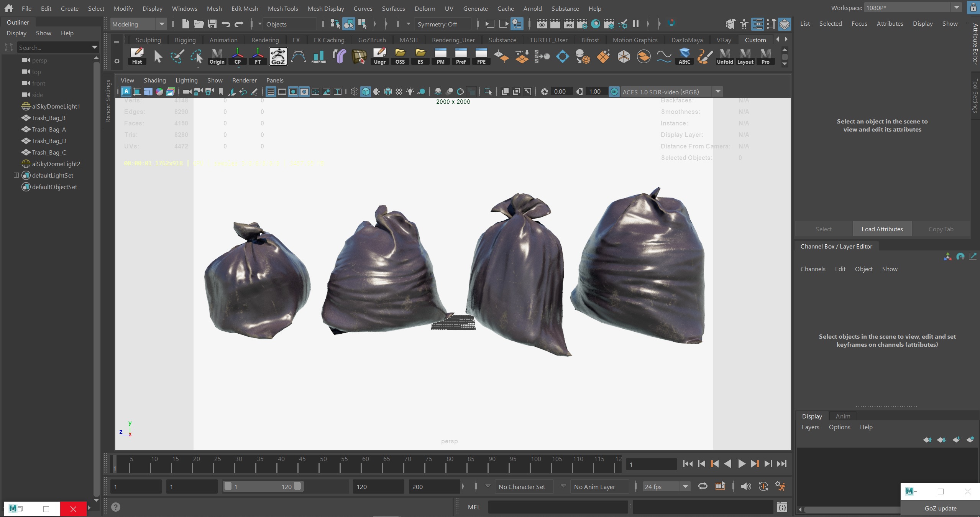Open the Mesh Tools menu

coord(283,8)
